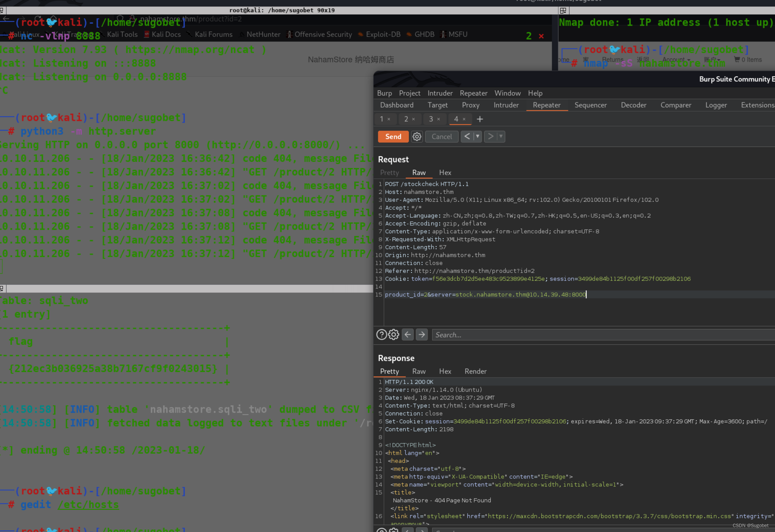
Task: Click Set-Cookie header in response
Action: pos(576,421)
